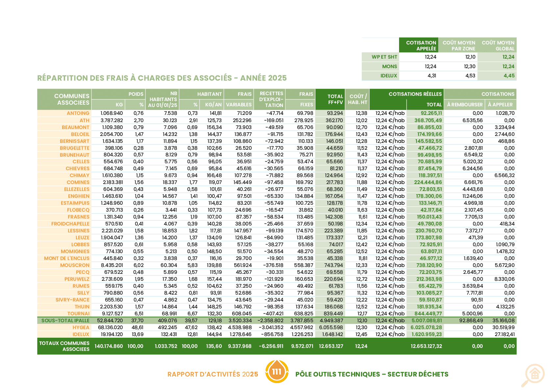Click the ATH total value 368.705,49

click(x=428, y=120)
